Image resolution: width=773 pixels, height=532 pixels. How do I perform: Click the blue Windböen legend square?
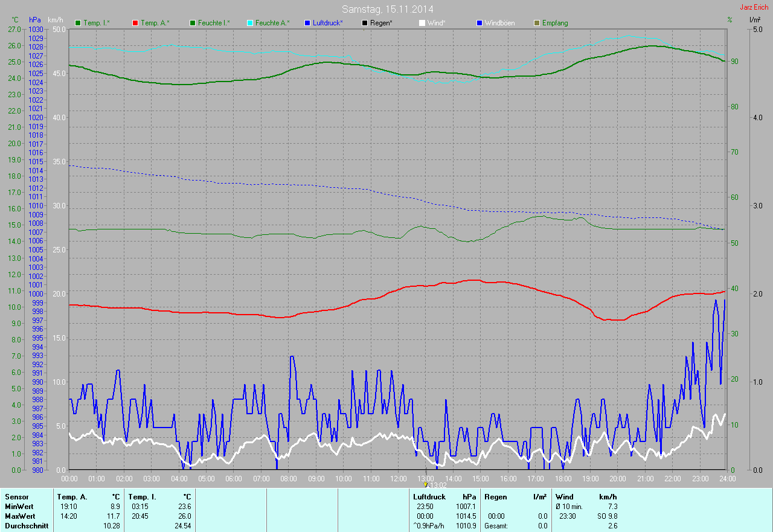[x=480, y=23]
